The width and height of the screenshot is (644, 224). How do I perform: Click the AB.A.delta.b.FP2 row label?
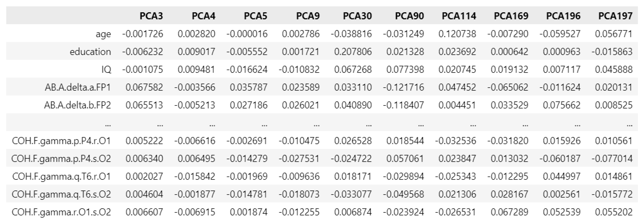[x=77, y=105]
